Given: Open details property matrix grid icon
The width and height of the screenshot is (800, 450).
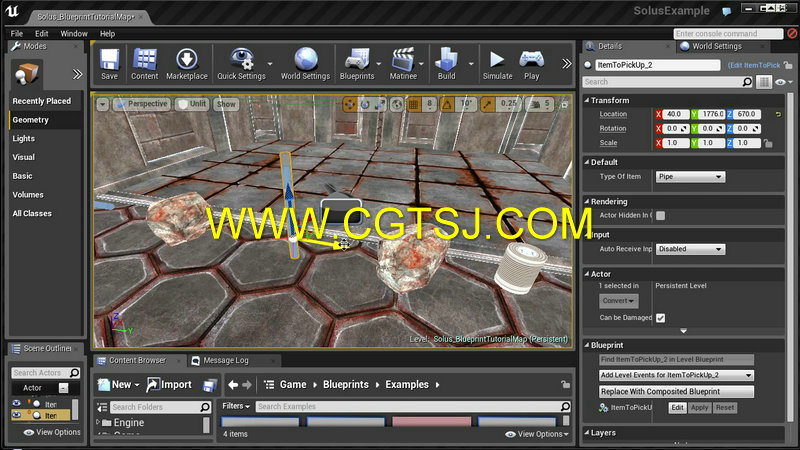Looking at the screenshot, I should coord(764,82).
